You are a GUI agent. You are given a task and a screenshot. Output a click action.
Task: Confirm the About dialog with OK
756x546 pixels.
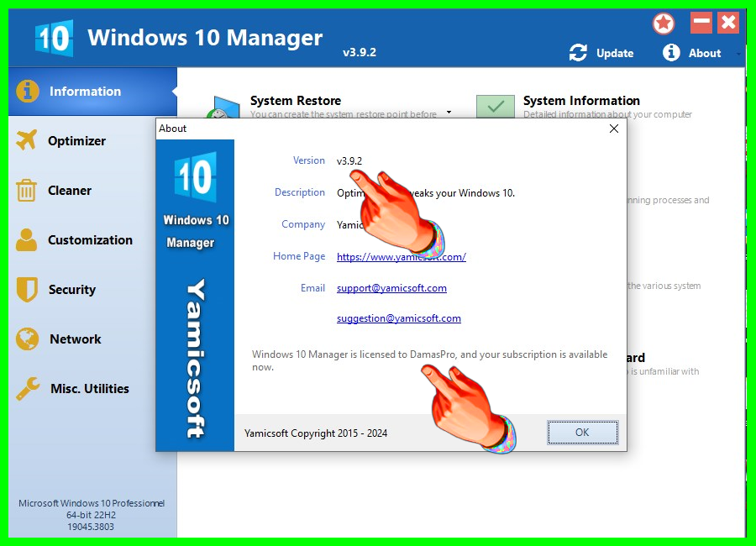[x=582, y=432]
